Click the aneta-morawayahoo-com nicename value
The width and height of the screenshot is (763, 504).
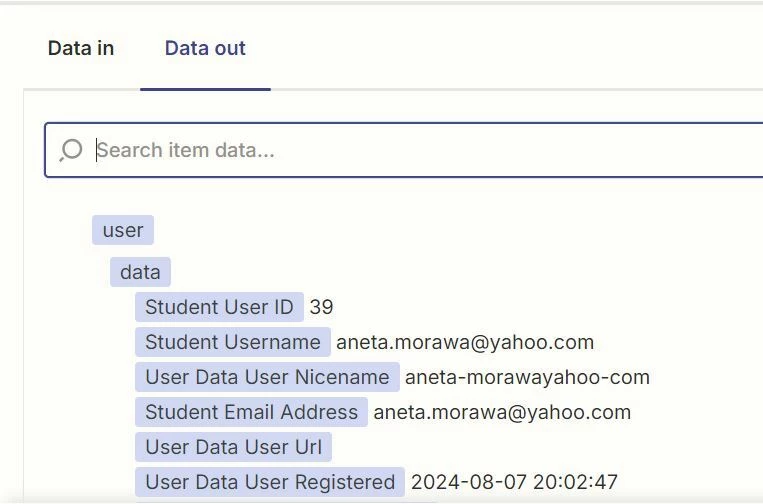pos(527,377)
